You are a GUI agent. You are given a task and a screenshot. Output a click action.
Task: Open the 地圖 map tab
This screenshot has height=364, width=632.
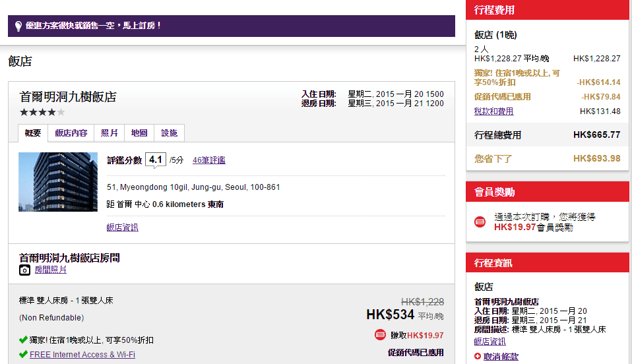pos(139,133)
